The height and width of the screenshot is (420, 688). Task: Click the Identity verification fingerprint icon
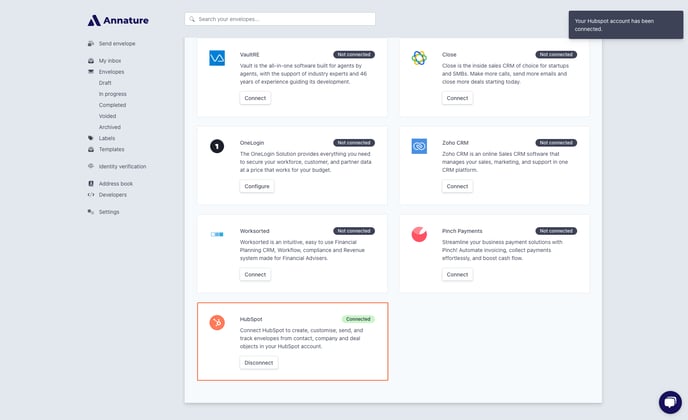[x=91, y=166]
